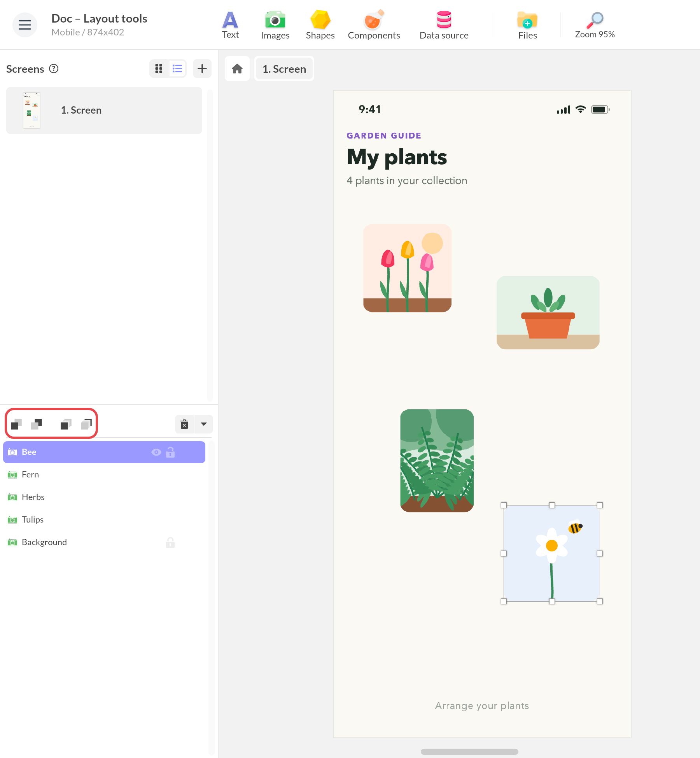
Task: Click the tulips image on canvas
Action: tap(407, 268)
